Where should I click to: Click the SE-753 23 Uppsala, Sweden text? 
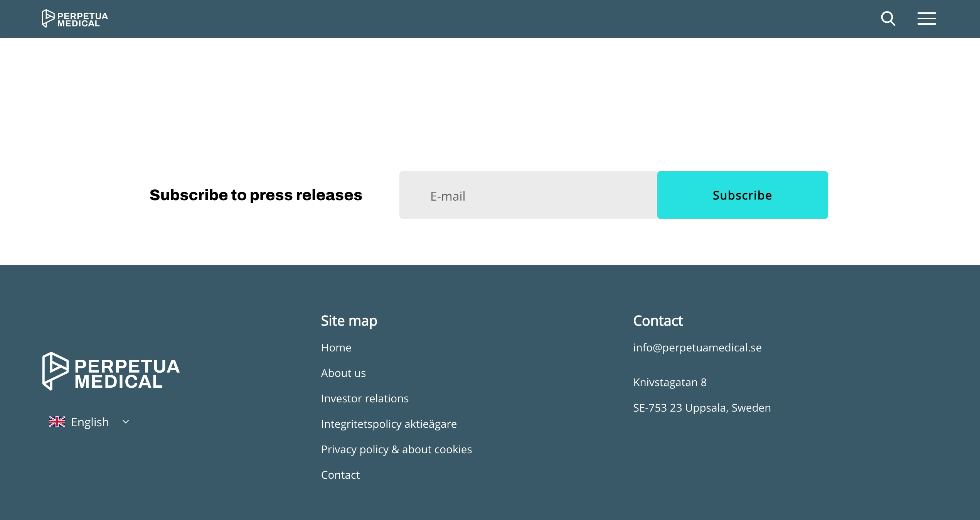702,408
